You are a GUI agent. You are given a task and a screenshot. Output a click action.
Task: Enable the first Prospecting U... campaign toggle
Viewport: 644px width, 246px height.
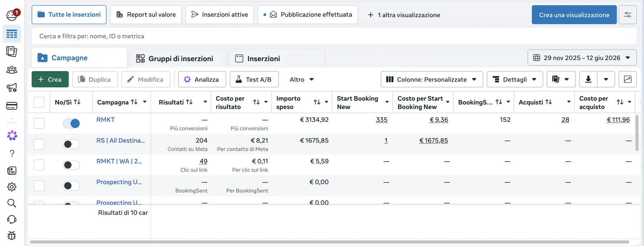point(72,186)
